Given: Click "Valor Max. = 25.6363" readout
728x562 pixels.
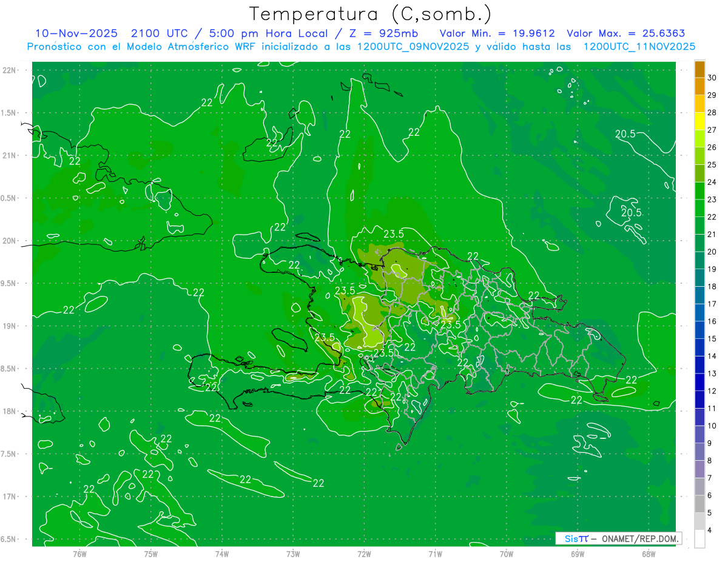Looking at the screenshot, I should click(626, 34).
